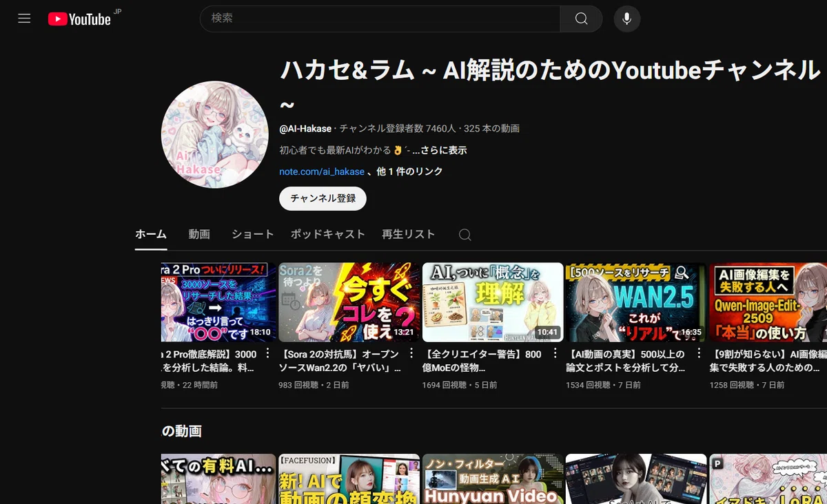Image resolution: width=827 pixels, height=504 pixels.
Task: Play Sora 2 Pro 18:10 video thumbnail
Action: pos(218,302)
